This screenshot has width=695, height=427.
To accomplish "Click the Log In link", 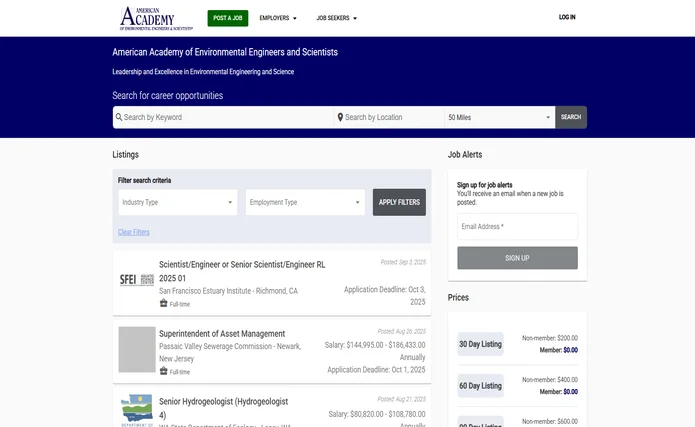I will pos(567,17).
